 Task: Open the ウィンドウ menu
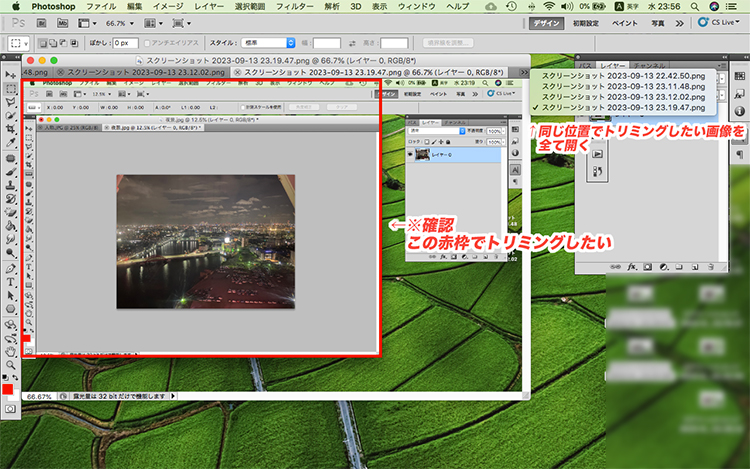[x=417, y=6]
